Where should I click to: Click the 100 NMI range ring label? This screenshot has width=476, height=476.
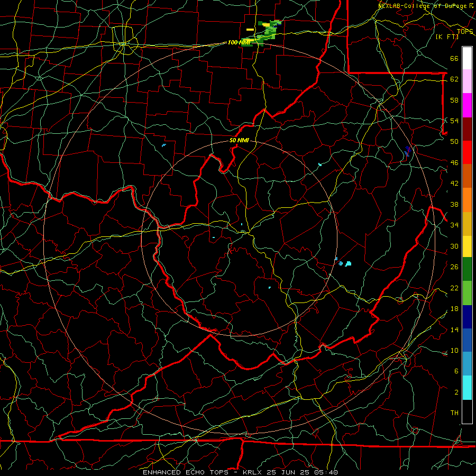click(239, 42)
